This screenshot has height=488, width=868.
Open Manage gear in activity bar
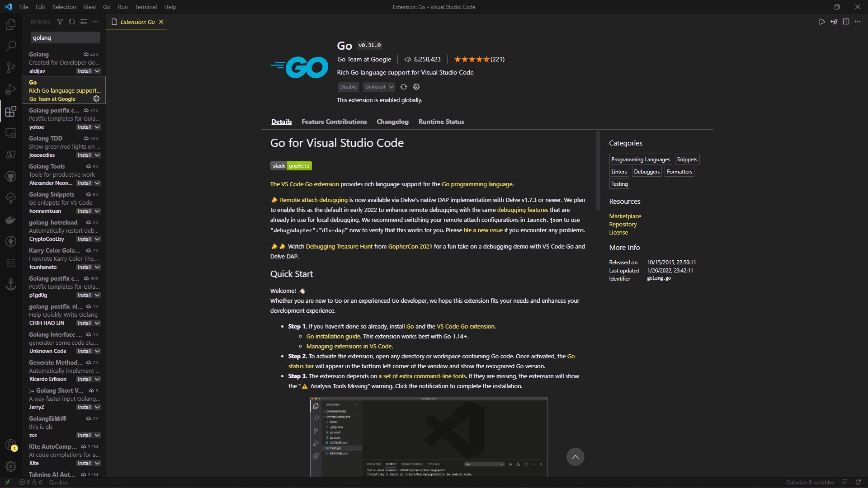[11, 466]
